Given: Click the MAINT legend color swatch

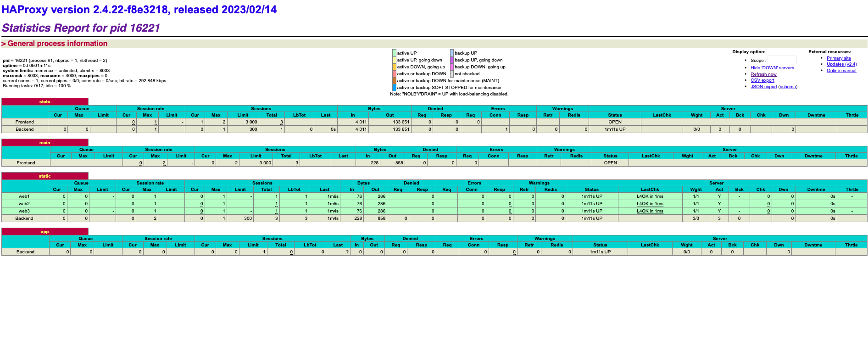Looking at the screenshot, I should click(394, 81).
